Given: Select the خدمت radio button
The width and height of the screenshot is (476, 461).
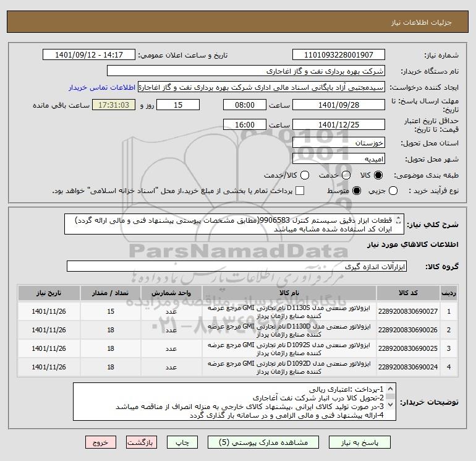Looking at the screenshot, I should point(346,175).
